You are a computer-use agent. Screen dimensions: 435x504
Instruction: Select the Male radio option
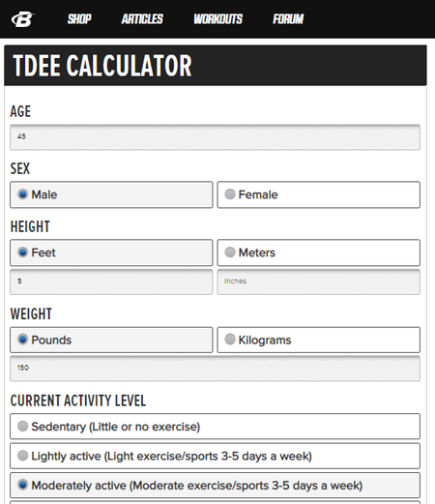click(111, 194)
